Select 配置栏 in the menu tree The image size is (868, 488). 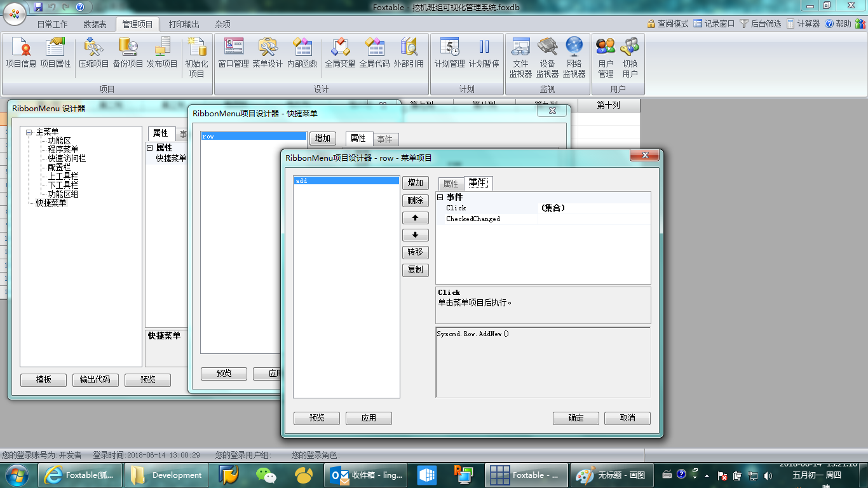click(x=60, y=167)
